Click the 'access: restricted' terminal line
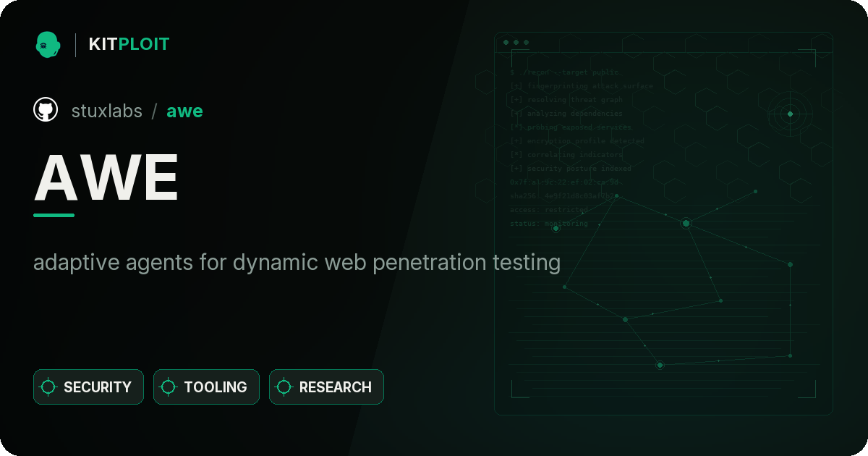Viewport: 868px width, 456px height. coord(549,210)
